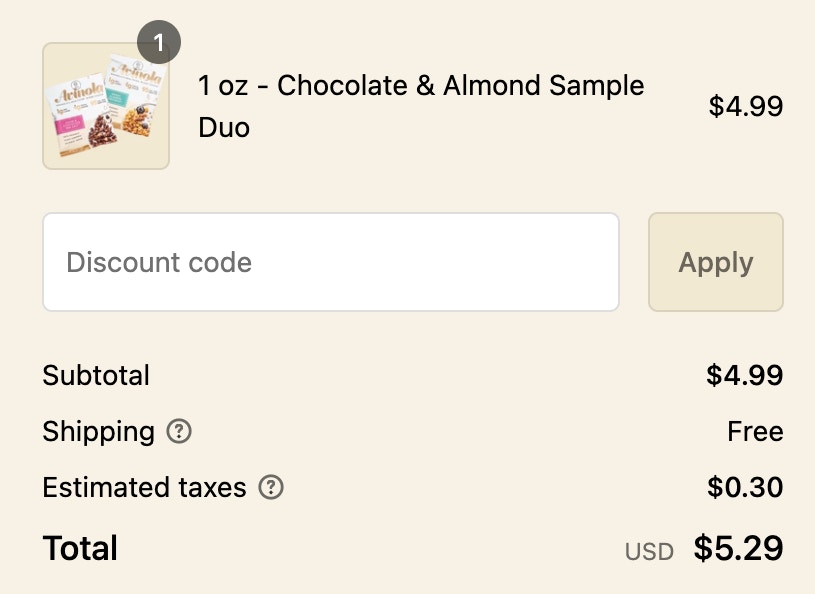This screenshot has height=594, width=815.
Task: Click the Shipping label text
Action: pyautogui.click(x=99, y=431)
